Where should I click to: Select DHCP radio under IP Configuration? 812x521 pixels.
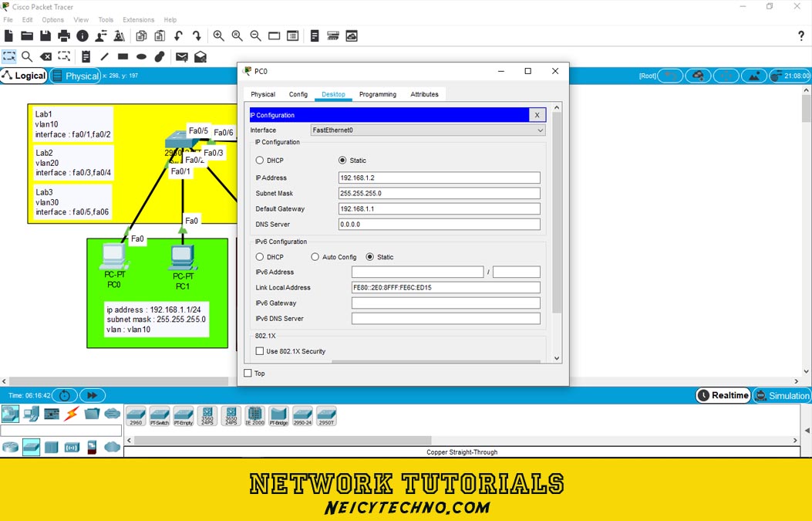click(x=259, y=161)
